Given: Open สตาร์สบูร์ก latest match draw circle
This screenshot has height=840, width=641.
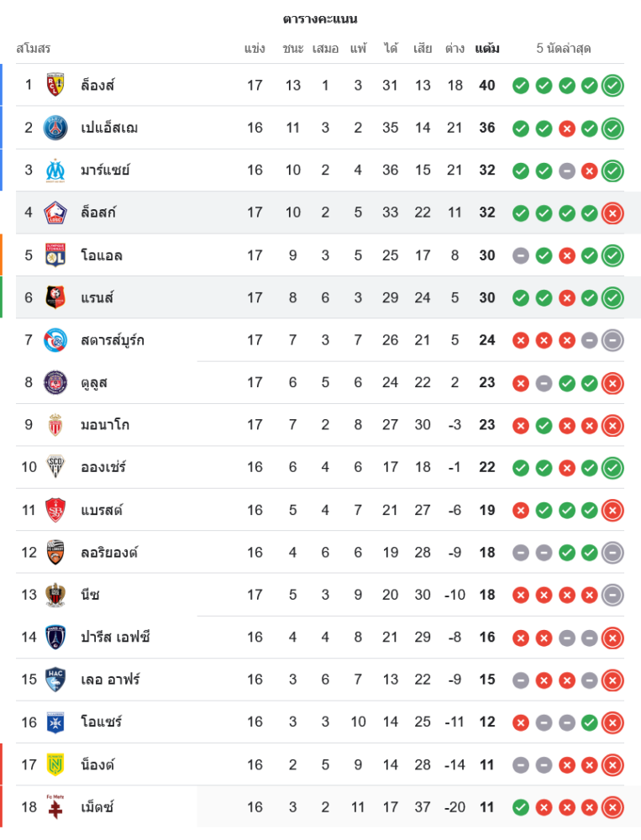Looking at the screenshot, I should tap(612, 340).
